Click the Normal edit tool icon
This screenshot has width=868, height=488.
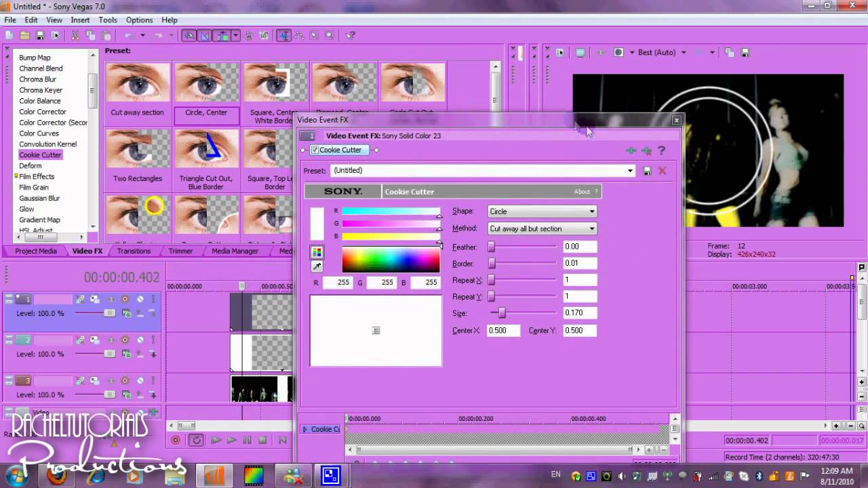[283, 35]
